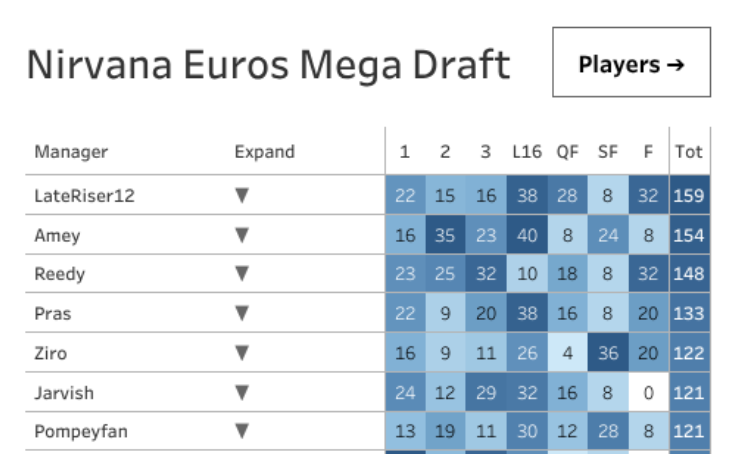This screenshot has height=454, width=736.
Task: Expand Jarvish's player breakdown
Action: coord(241,392)
